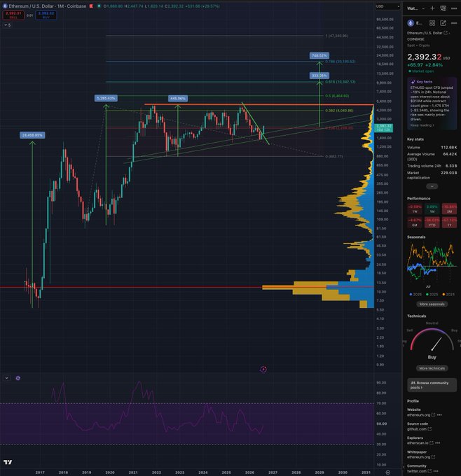Click the 24,458.95% measurement label
The height and width of the screenshot is (476, 461).
(32, 135)
